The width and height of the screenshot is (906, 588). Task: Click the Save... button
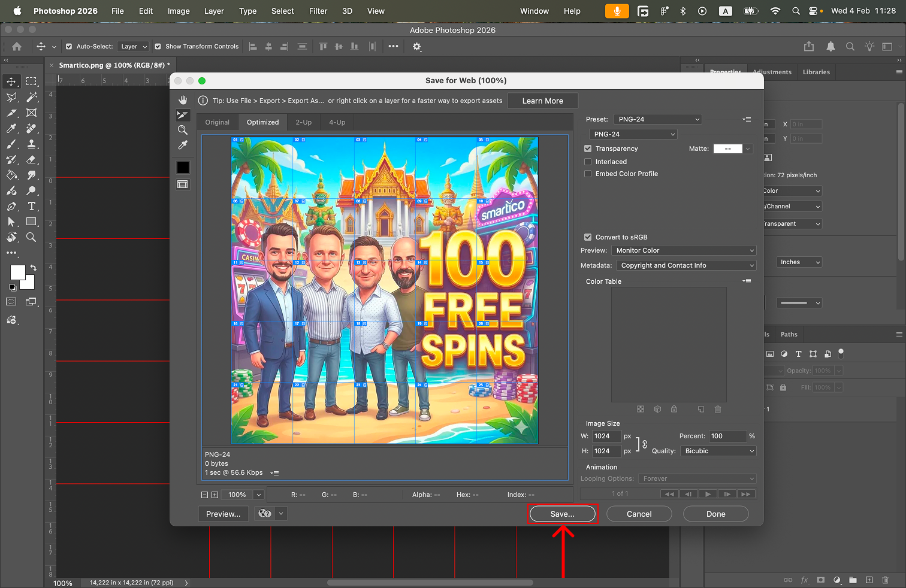pyautogui.click(x=562, y=514)
